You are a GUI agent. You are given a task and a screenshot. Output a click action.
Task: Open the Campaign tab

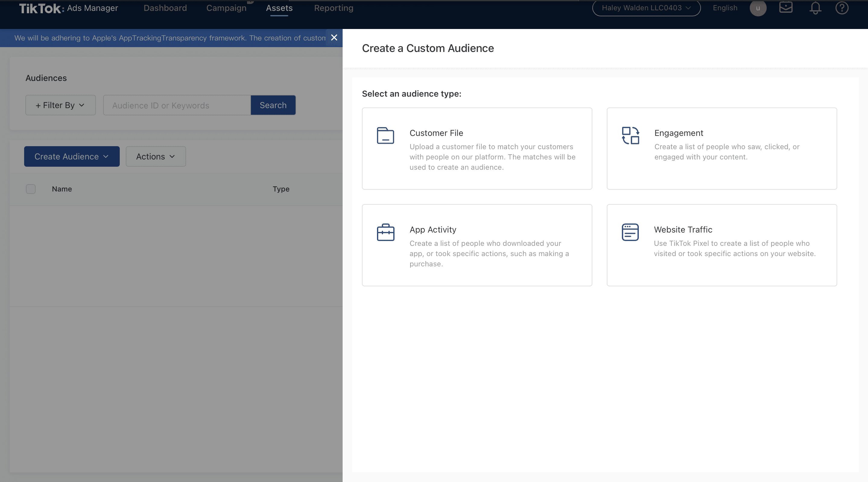(226, 8)
